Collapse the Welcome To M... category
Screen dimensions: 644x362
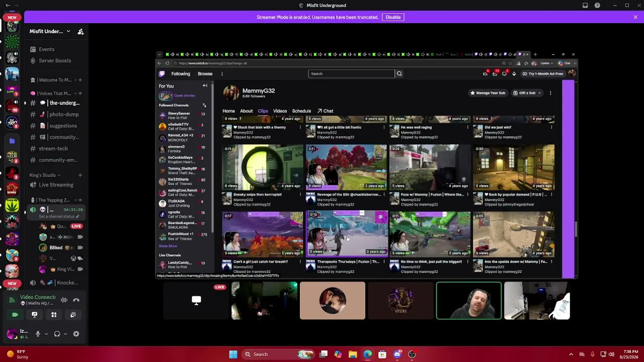(x=55, y=80)
